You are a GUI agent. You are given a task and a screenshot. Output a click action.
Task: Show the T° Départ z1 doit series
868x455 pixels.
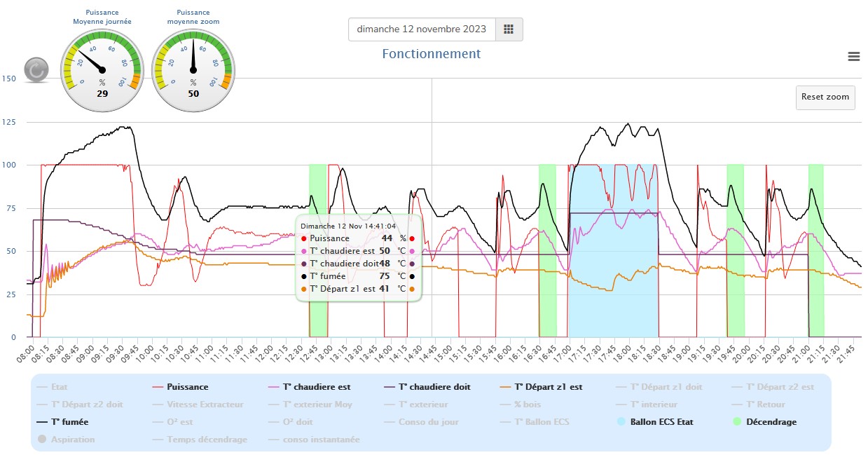659,386
